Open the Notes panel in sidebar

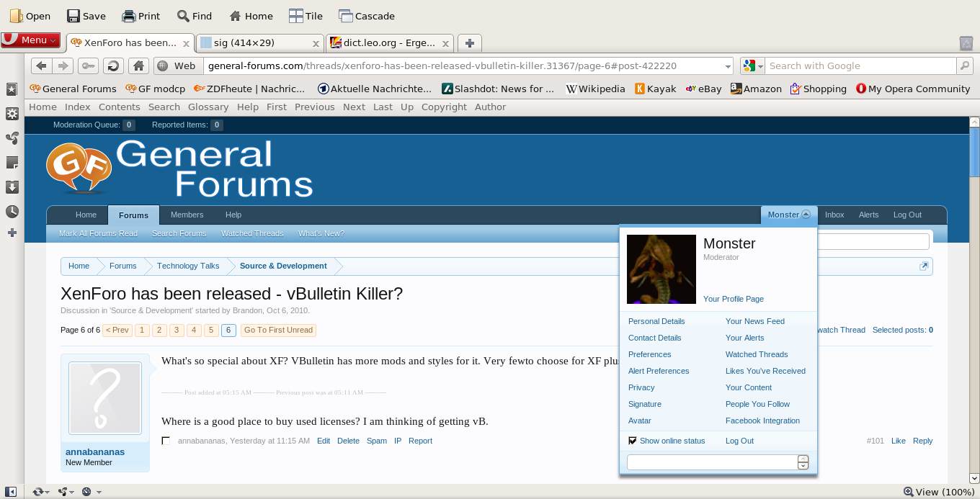(x=12, y=163)
